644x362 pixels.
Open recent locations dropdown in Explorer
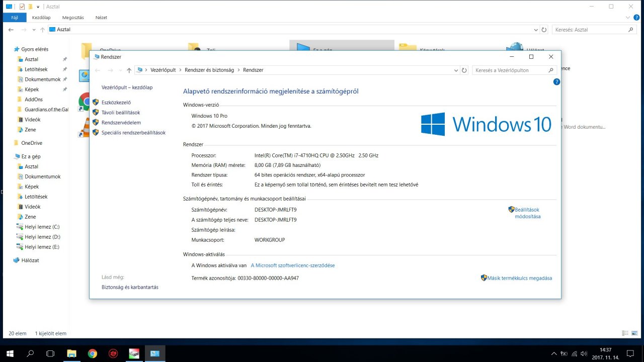point(34,30)
